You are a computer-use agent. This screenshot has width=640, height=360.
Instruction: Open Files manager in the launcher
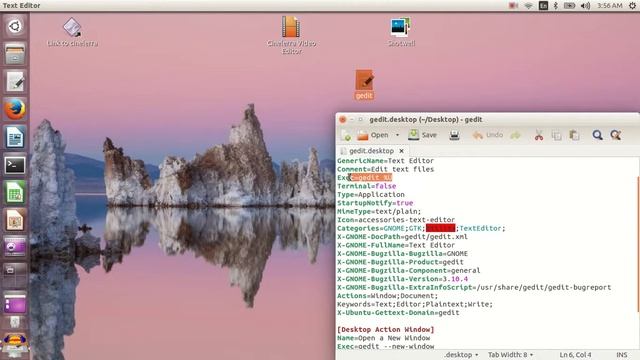(x=15, y=54)
